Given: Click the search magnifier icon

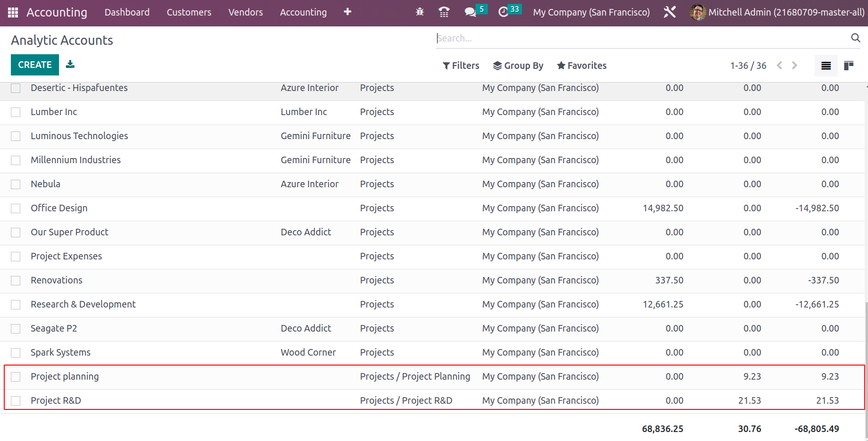Looking at the screenshot, I should (855, 38).
